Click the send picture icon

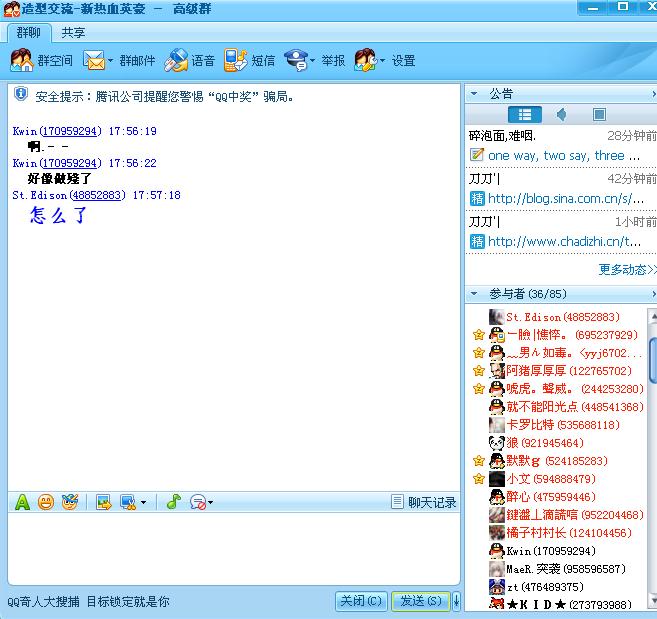[x=103, y=502]
